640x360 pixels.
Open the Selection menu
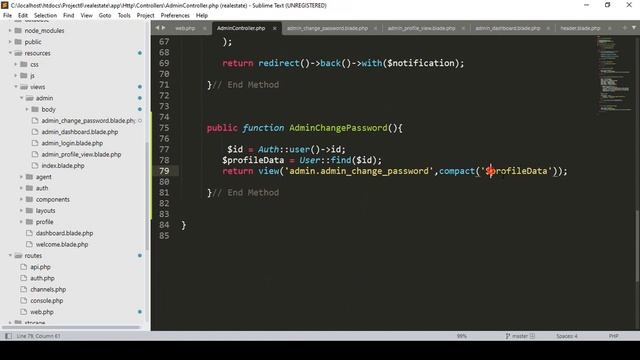[x=45, y=15]
